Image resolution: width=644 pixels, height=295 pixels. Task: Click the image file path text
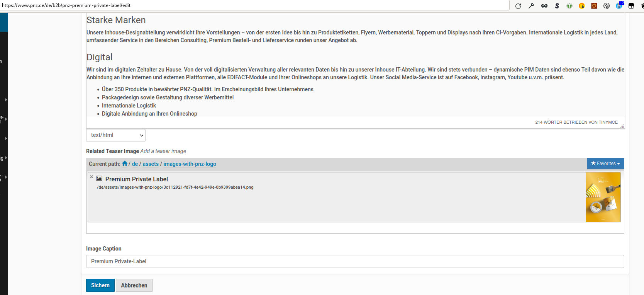coord(175,187)
